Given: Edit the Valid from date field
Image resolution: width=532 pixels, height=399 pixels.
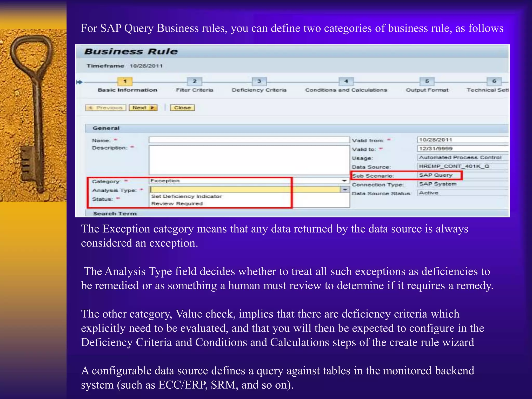Looking at the screenshot, I should pos(462,140).
